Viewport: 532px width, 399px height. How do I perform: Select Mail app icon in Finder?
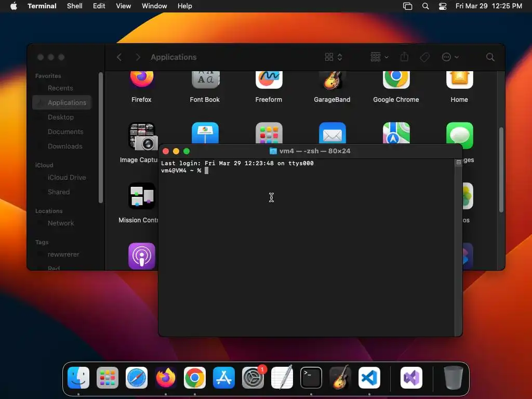click(x=332, y=133)
